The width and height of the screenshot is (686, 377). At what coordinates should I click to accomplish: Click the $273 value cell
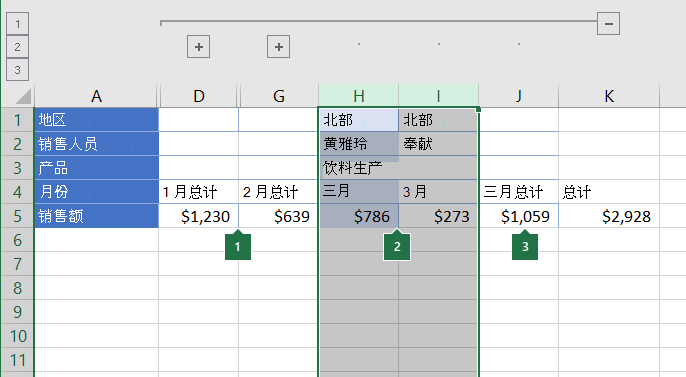click(x=438, y=216)
